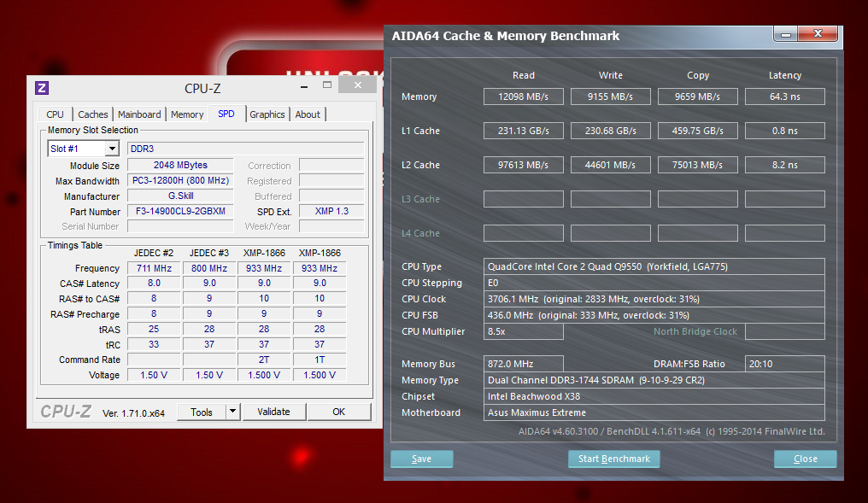Minimize the AIDA64 benchmark window
The height and width of the screenshot is (503, 868).
tap(787, 33)
